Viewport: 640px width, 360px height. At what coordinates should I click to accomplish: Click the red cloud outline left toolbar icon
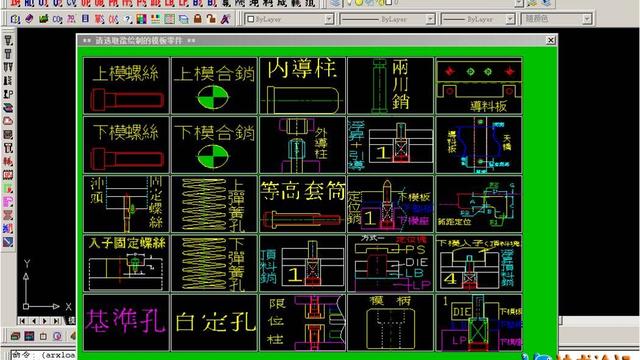pos(8,121)
